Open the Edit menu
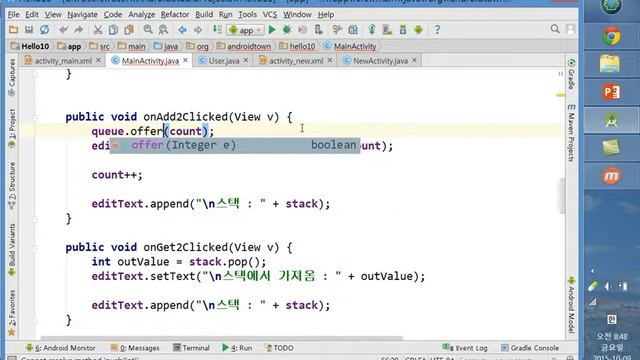Image resolution: width=640 pixels, height=360 pixels. click(31, 15)
